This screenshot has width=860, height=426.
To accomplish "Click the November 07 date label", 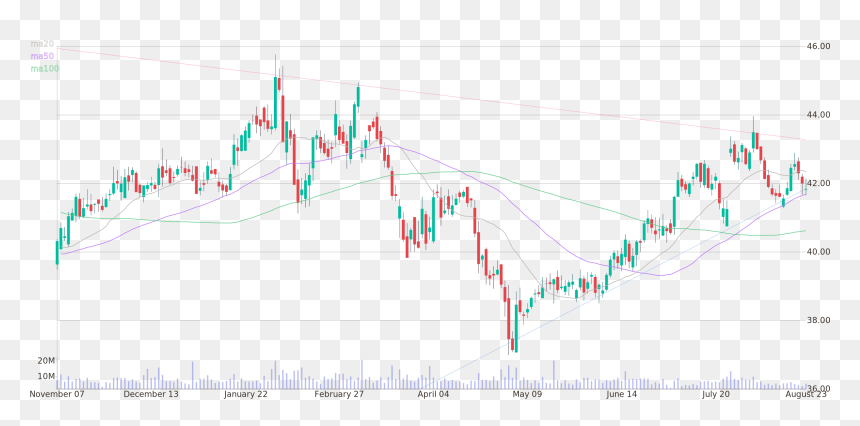I will 57,394.
